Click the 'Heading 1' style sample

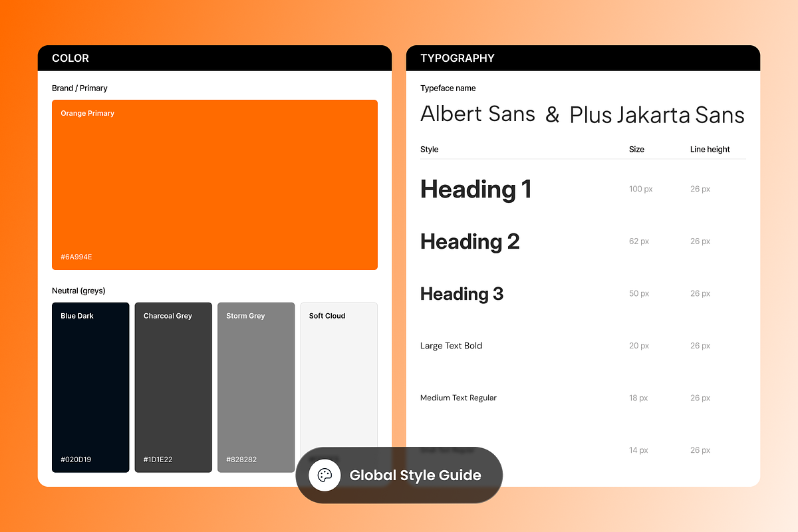click(476, 190)
